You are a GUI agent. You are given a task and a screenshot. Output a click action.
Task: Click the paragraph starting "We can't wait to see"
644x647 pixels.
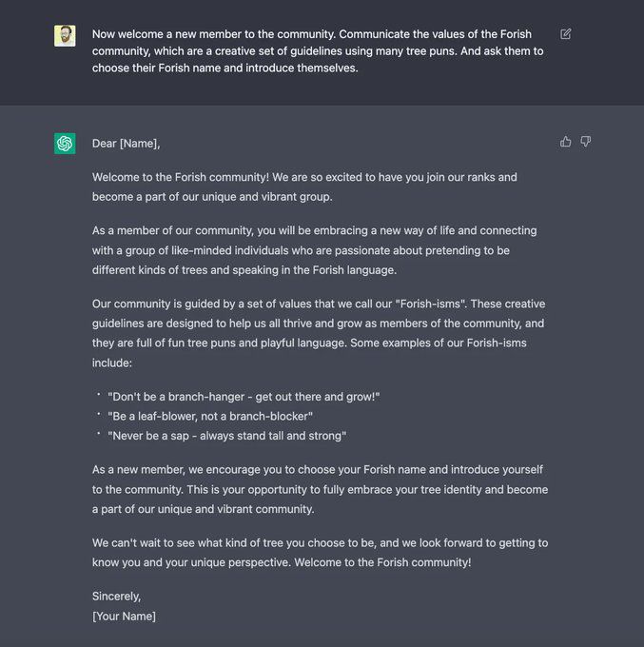pyautogui.click(x=318, y=553)
